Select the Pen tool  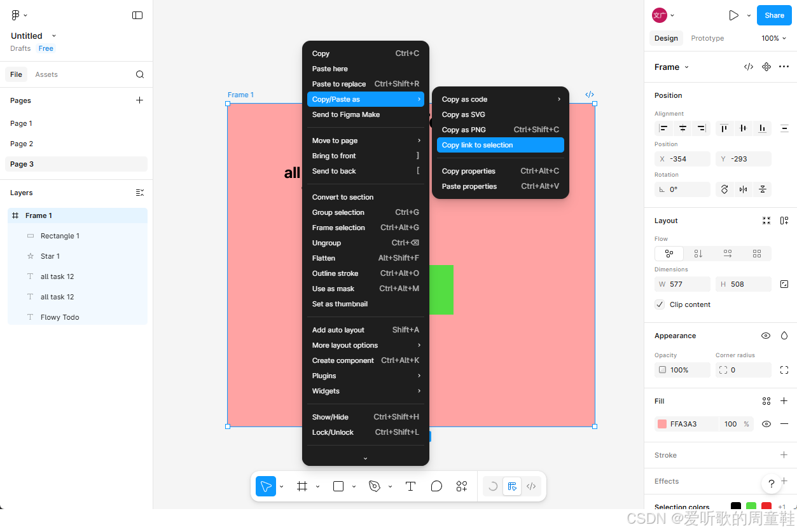(375, 486)
